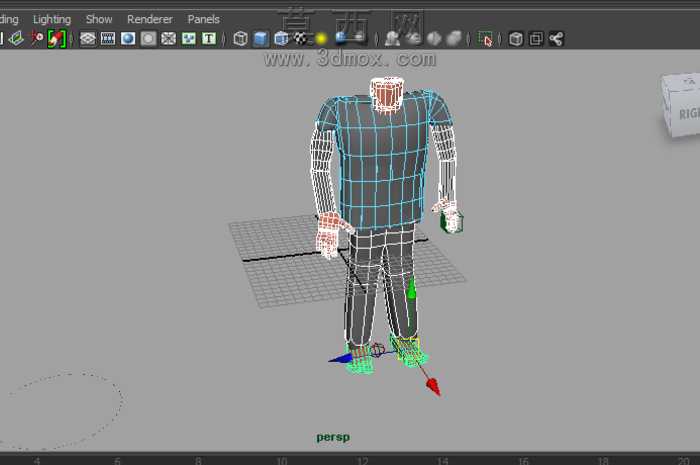Open the Renderer menu

click(x=150, y=19)
